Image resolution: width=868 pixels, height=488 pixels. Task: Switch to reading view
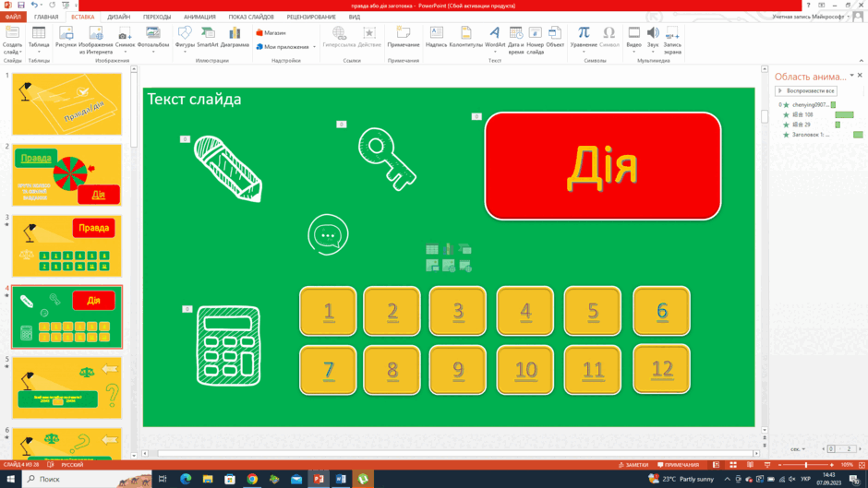[750, 465]
